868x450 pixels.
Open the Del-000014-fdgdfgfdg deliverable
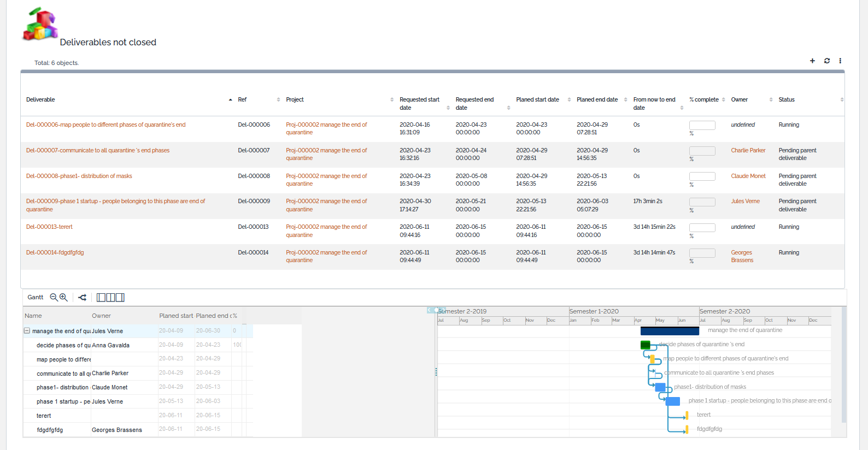pos(55,252)
